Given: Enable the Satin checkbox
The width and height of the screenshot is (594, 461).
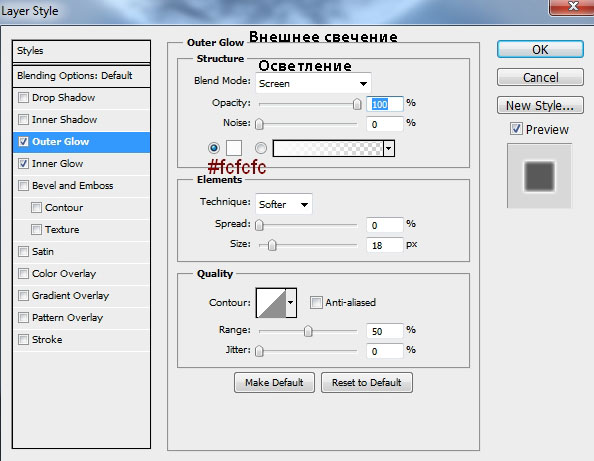Looking at the screenshot, I should (23, 252).
